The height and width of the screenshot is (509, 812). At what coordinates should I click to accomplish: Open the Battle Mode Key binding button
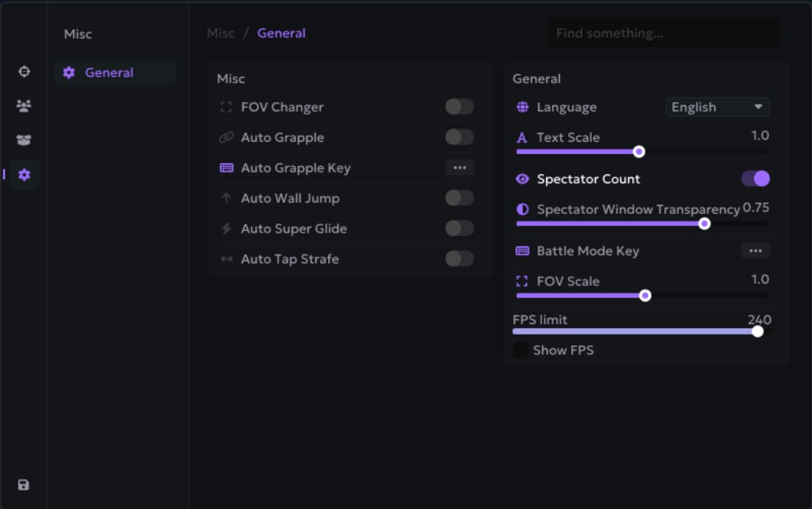click(x=755, y=251)
